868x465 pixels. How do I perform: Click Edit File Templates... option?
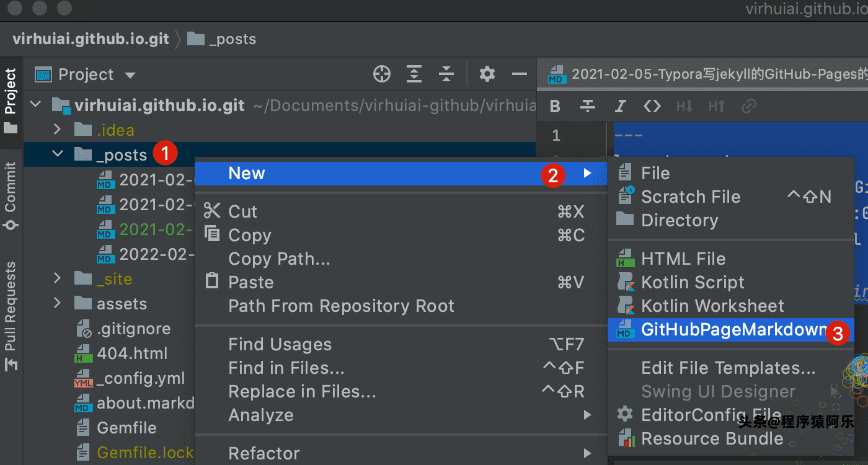tap(728, 368)
